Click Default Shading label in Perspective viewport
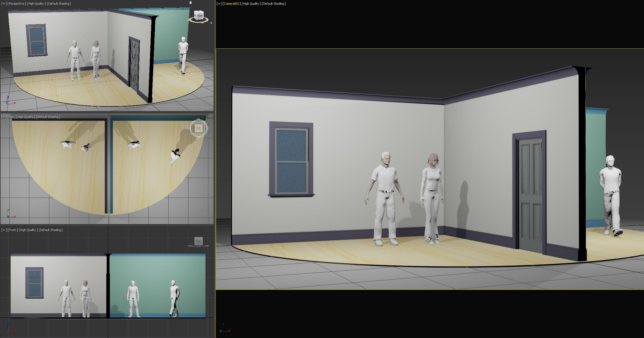 click(59, 4)
